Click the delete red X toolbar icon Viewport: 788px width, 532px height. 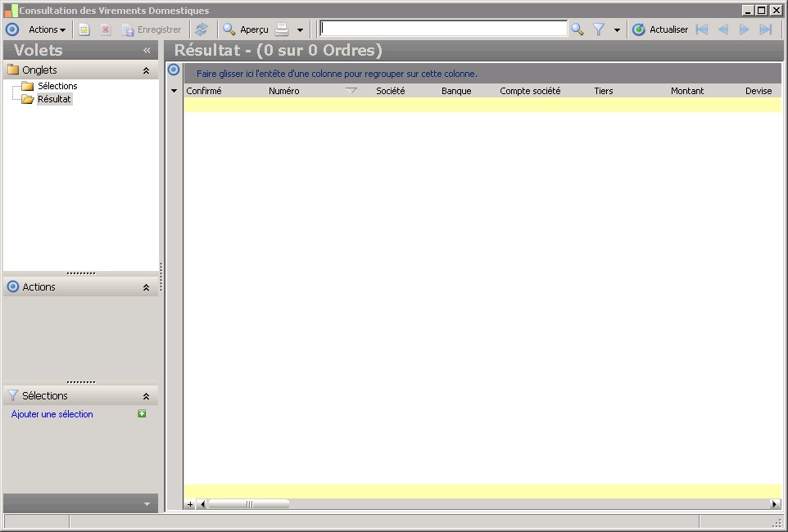pos(106,29)
